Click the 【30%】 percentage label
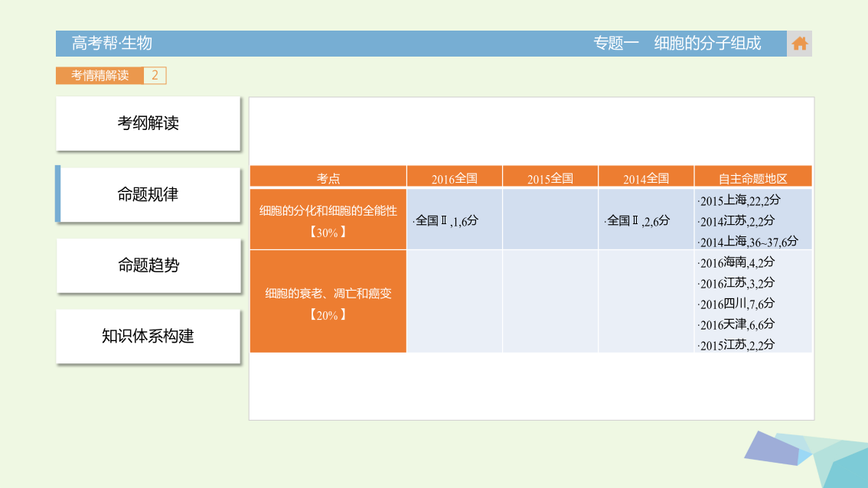The height and width of the screenshot is (488, 868). click(328, 233)
